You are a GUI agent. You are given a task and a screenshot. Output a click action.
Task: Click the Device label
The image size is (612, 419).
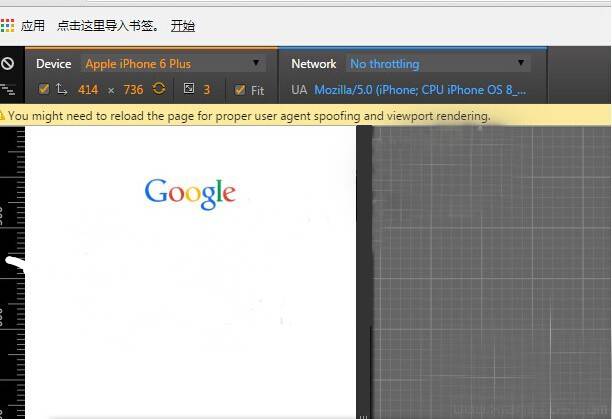(54, 64)
